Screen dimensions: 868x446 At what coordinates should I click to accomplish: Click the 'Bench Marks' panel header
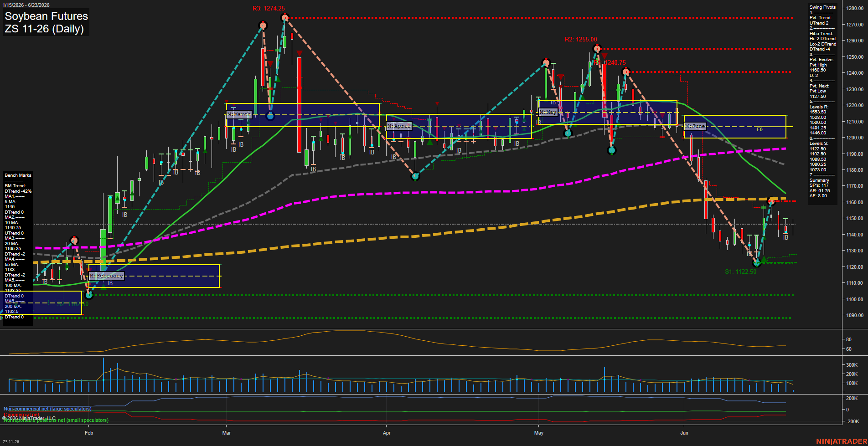18,175
